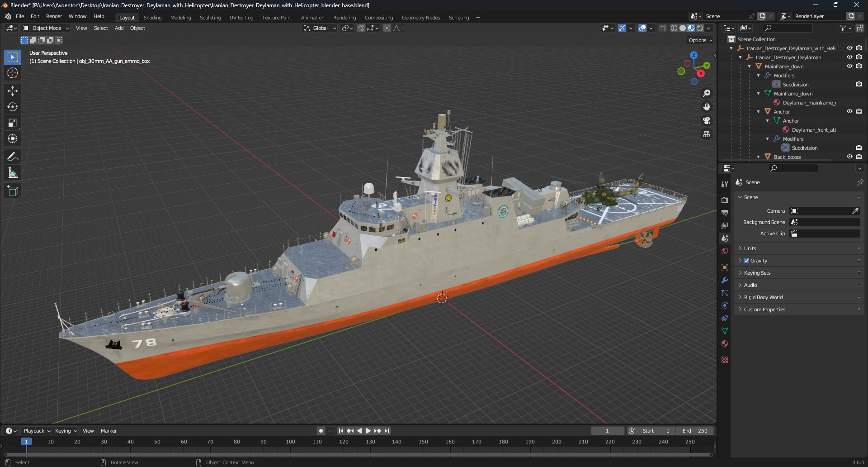
Task: Switch to Geometry Nodes workspace
Action: coord(421,18)
